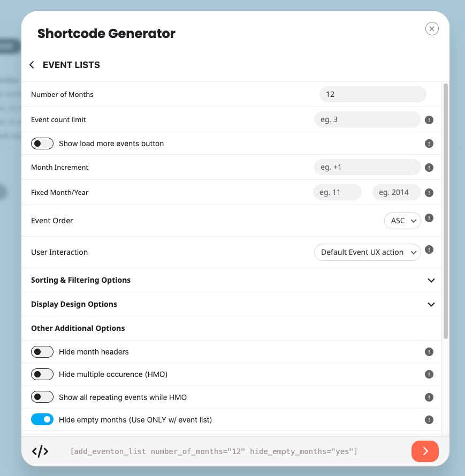Viewport: 465px width, 476px height.
Task: Expand Display Design Options section
Action: [x=232, y=304]
